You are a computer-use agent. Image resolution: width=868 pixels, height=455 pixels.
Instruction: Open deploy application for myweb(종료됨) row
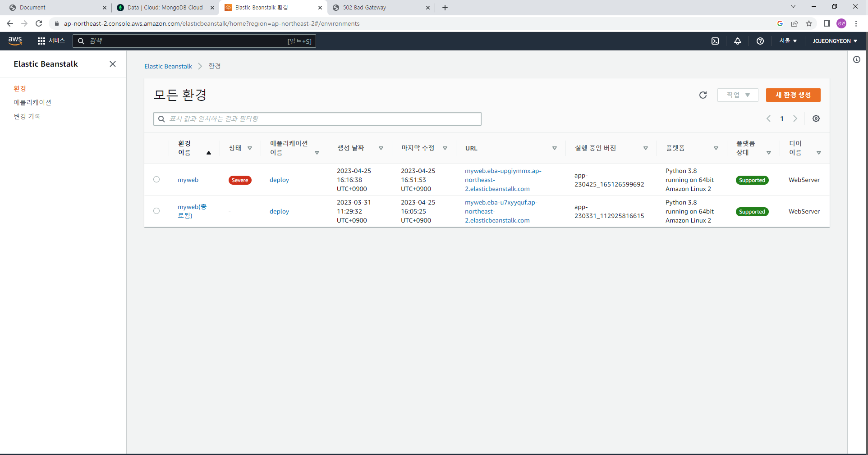click(279, 211)
